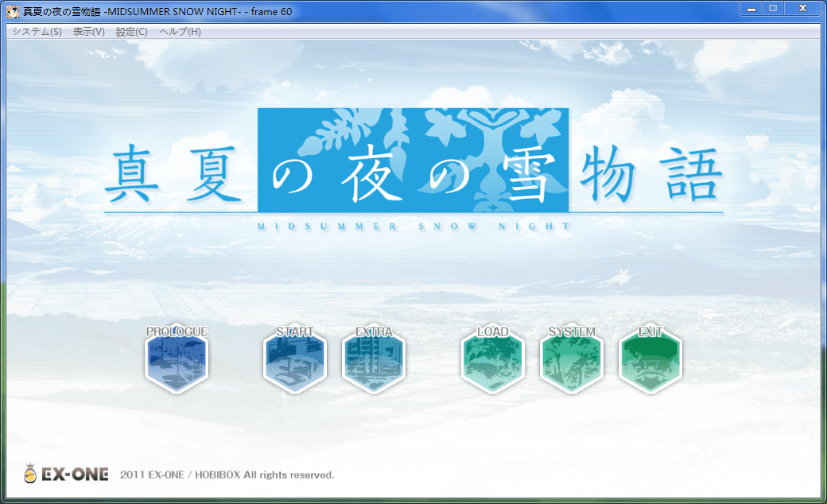The width and height of the screenshot is (827, 504).
Task: Maximize the game window
Action: (772, 8)
